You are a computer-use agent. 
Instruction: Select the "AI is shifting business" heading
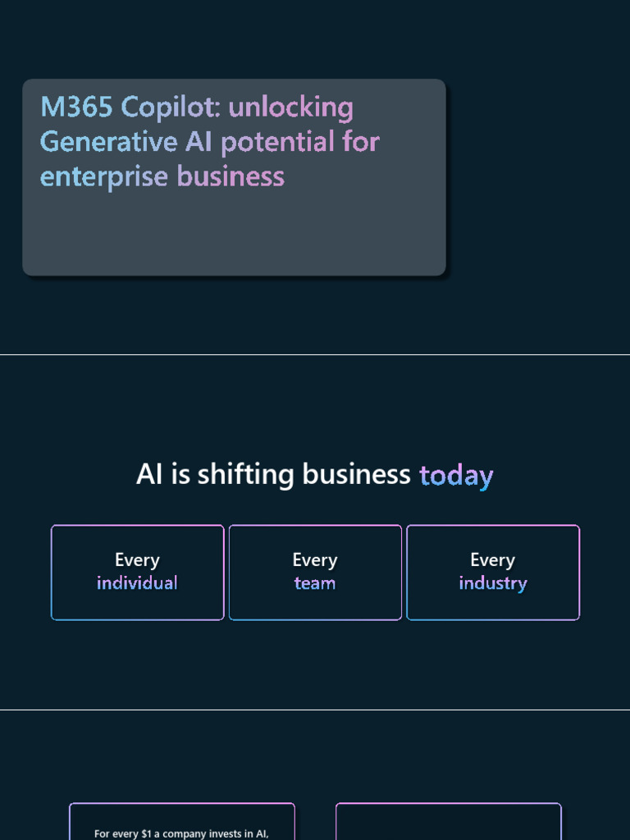(273, 475)
